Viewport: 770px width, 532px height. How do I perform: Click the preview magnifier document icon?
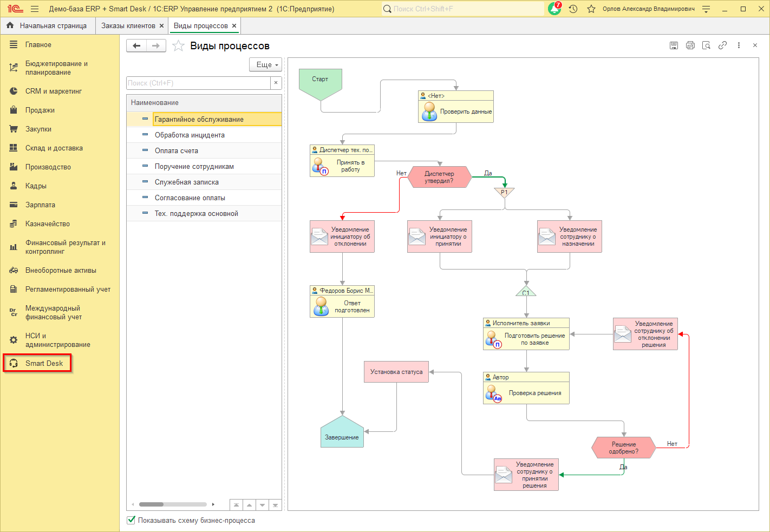[706, 45]
